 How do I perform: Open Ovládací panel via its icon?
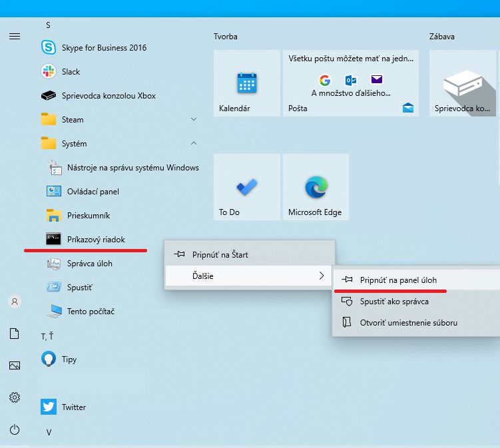coord(54,191)
